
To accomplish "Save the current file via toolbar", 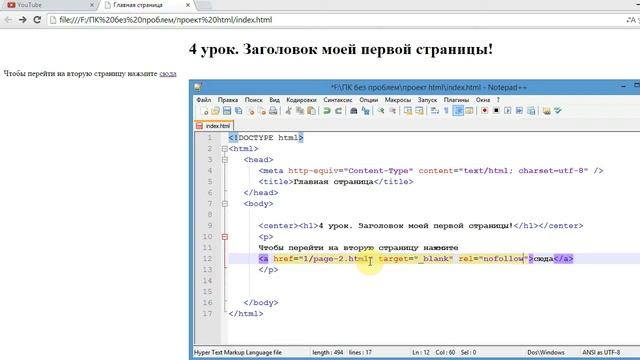I will pos(227,111).
